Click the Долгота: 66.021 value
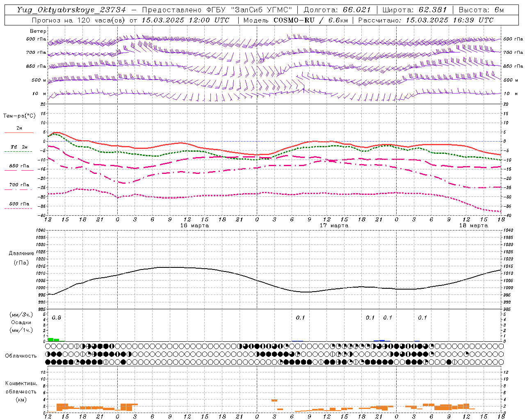 337,10
